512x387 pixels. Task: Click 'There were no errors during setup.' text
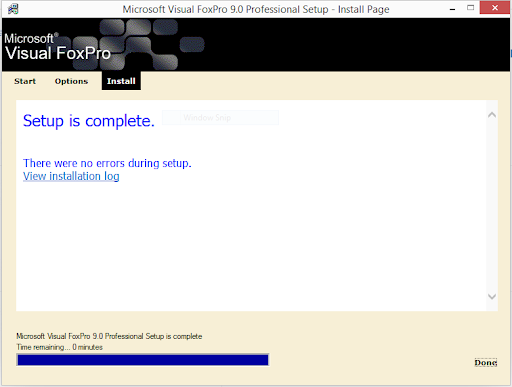click(107, 163)
